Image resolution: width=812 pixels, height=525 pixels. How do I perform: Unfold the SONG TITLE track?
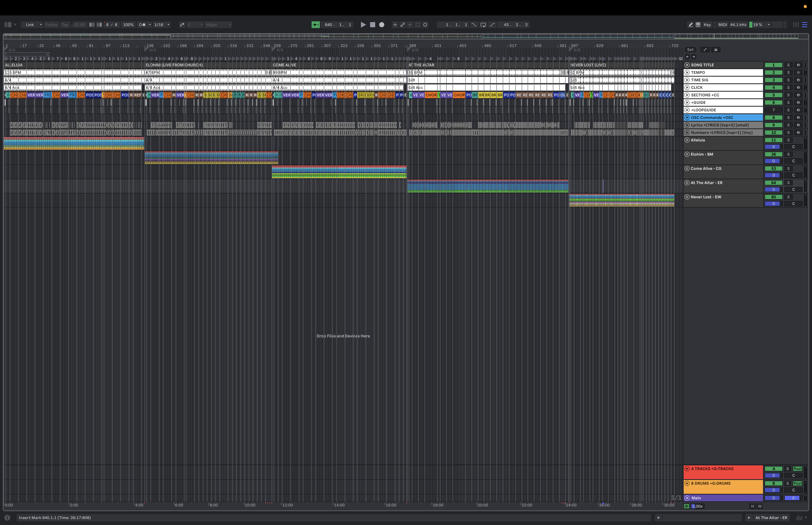point(687,65)
